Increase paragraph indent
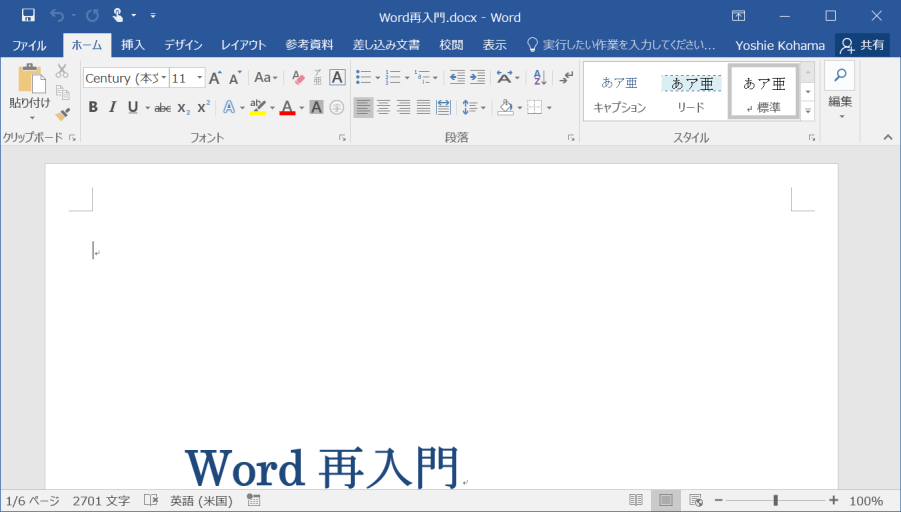The image size is (901, 512). 478,78
